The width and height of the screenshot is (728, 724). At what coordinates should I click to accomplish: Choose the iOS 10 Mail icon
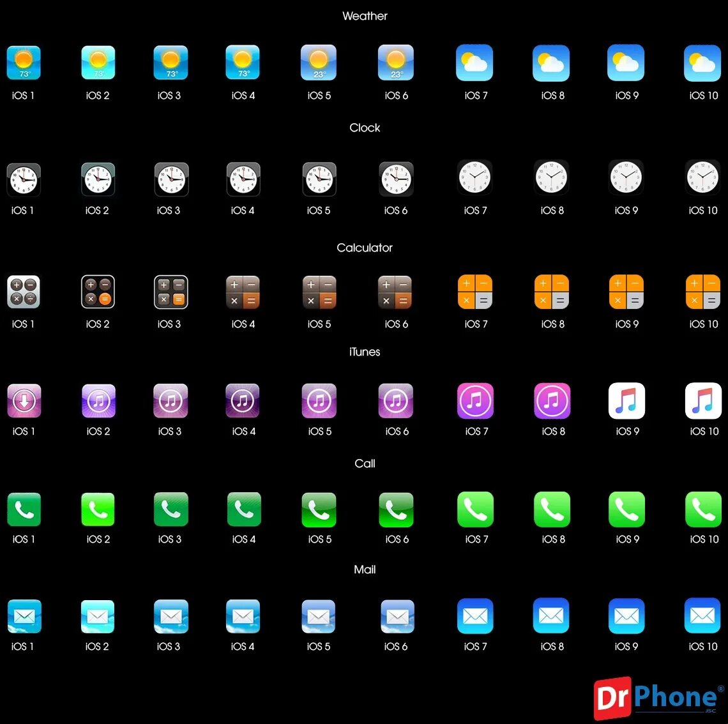click(x=702, y=616)
